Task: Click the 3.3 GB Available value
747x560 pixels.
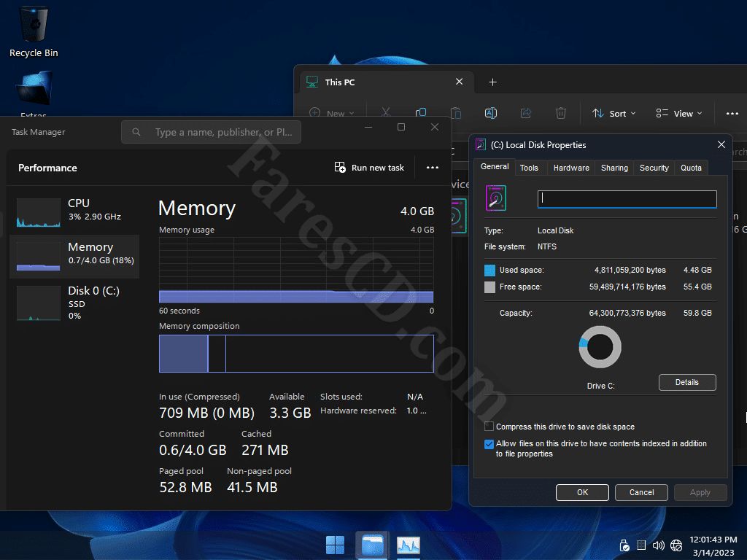Action: [290, 413]
